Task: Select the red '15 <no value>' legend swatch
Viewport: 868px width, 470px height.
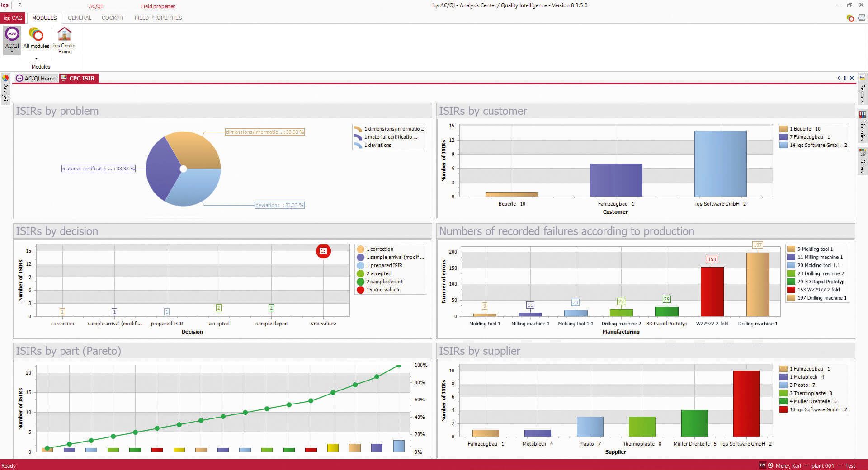Action: [360, 290]
